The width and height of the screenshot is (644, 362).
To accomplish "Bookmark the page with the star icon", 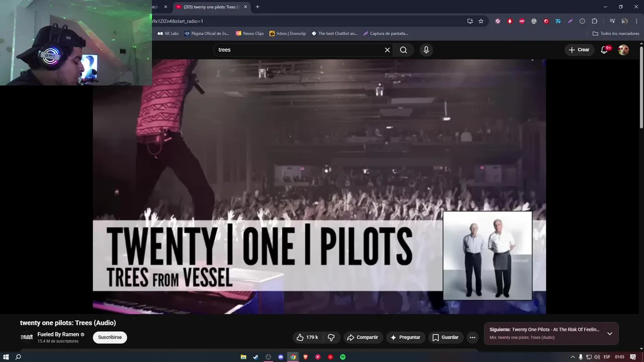I will tap(481, 21).
